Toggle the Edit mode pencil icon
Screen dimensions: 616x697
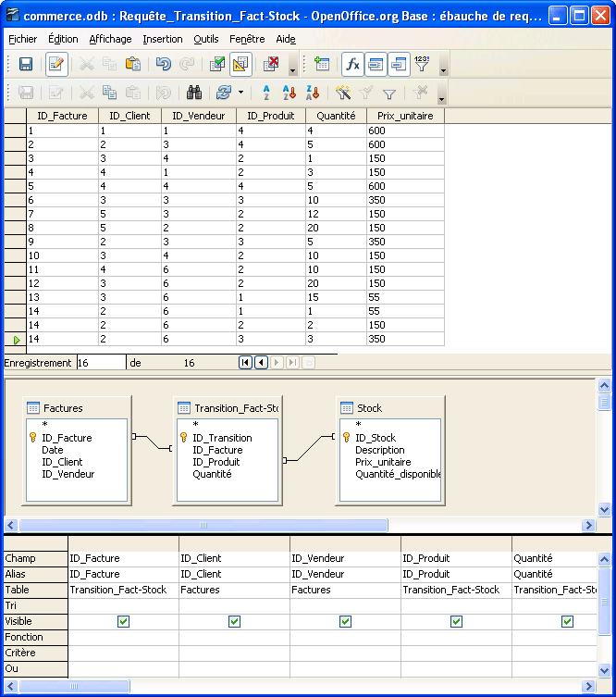[x=56, y=64]
